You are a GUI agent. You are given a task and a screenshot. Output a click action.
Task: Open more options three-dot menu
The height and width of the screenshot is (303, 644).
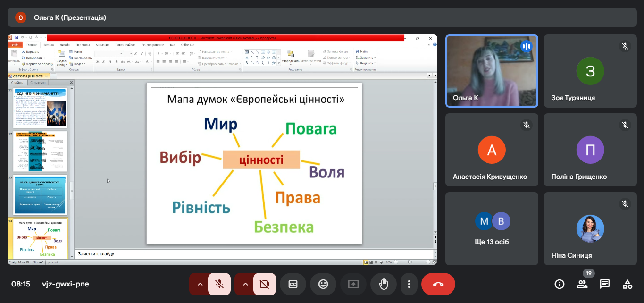409,284
